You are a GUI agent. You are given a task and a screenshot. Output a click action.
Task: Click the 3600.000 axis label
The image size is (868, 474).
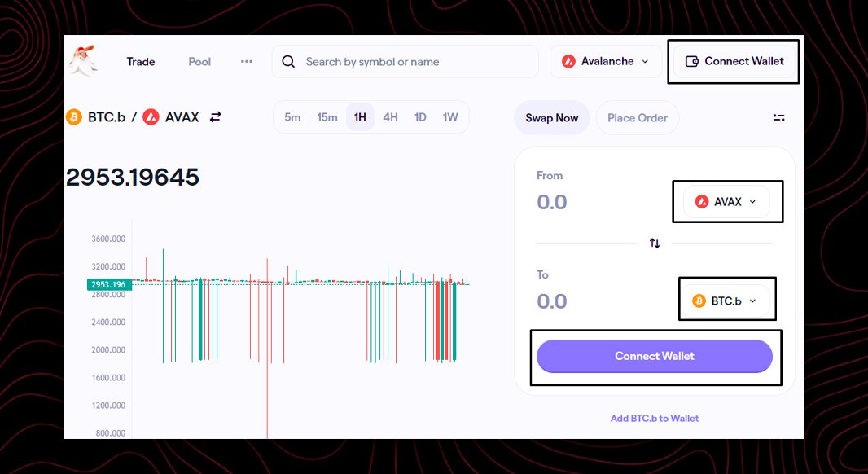(x=108, y=239)
